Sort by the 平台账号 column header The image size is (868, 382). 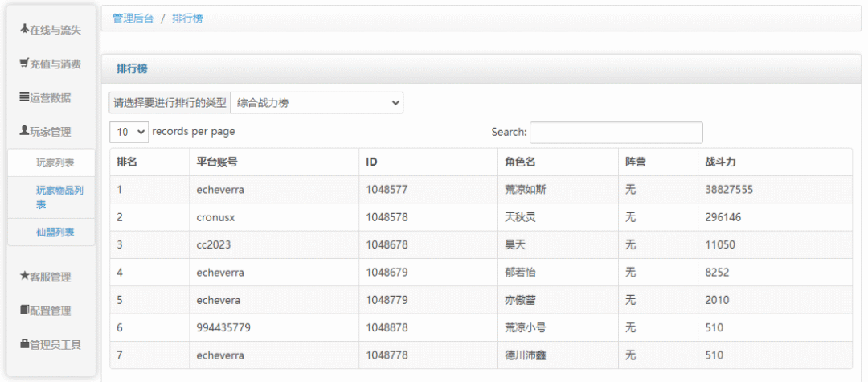274,162
